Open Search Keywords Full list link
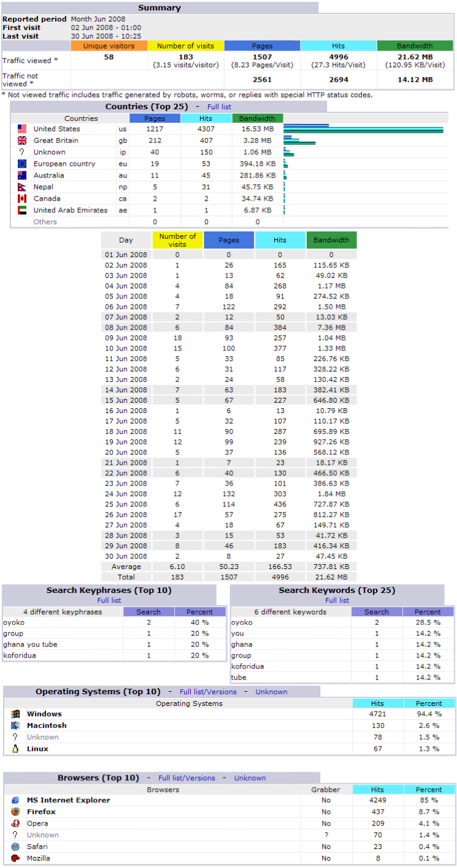 [337, 600]
